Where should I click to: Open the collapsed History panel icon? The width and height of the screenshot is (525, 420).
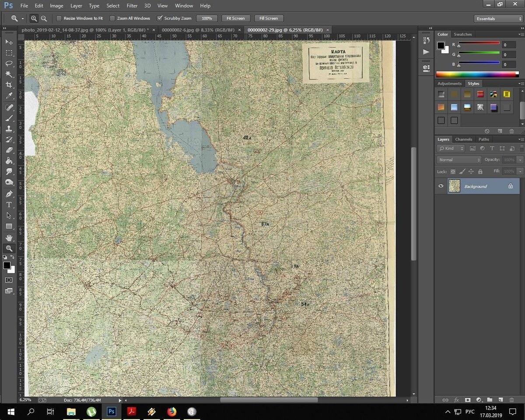point(427,40)
